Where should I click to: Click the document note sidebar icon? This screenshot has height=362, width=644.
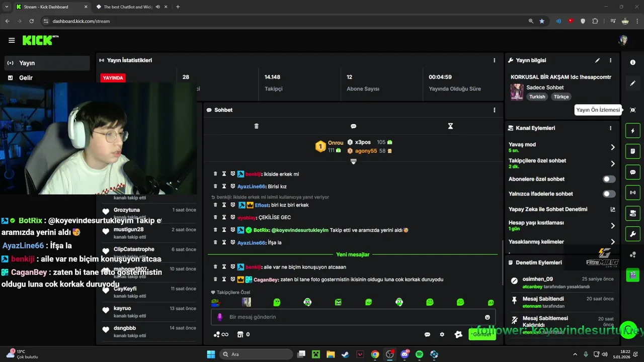click(x=633, y=151)
